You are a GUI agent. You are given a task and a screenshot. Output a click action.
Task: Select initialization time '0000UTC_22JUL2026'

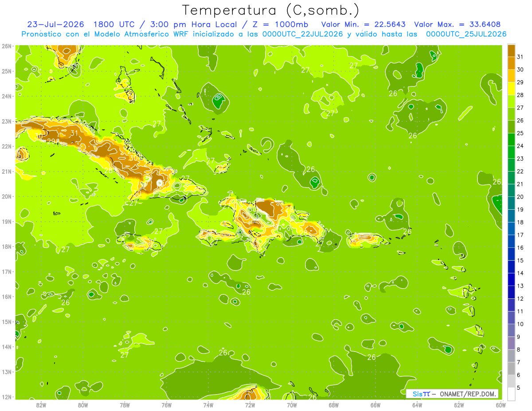pos(303,34)
